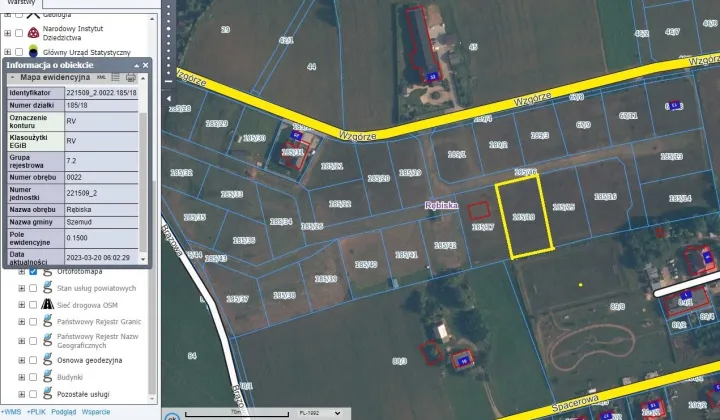The width and height of the screenshot is (720, 420).
Task: Expand the Państwowy Rejestr Nazw Geograficznych node
Action: tap(22, 341)
